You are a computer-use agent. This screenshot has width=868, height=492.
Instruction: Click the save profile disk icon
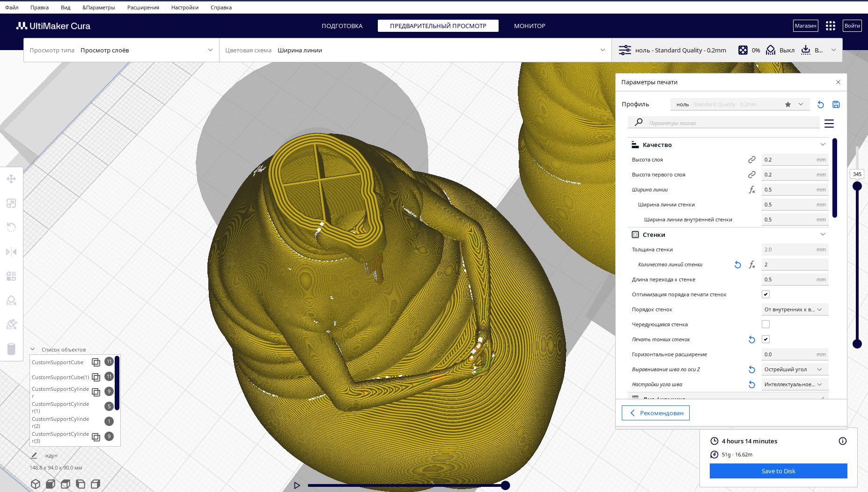pos(836,104)
